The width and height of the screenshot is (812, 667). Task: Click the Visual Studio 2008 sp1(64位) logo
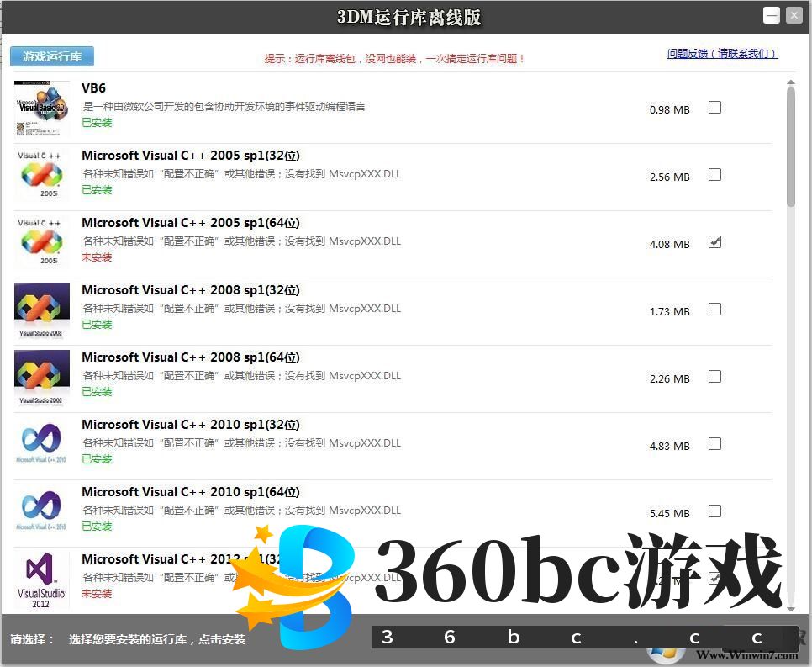(x=42, y=378)
